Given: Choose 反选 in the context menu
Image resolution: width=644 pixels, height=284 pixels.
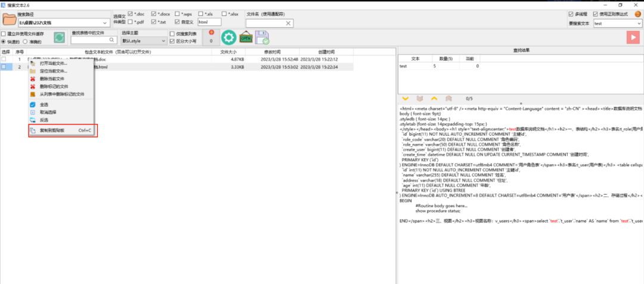Looking at the screenshot, I should (61, 120).
